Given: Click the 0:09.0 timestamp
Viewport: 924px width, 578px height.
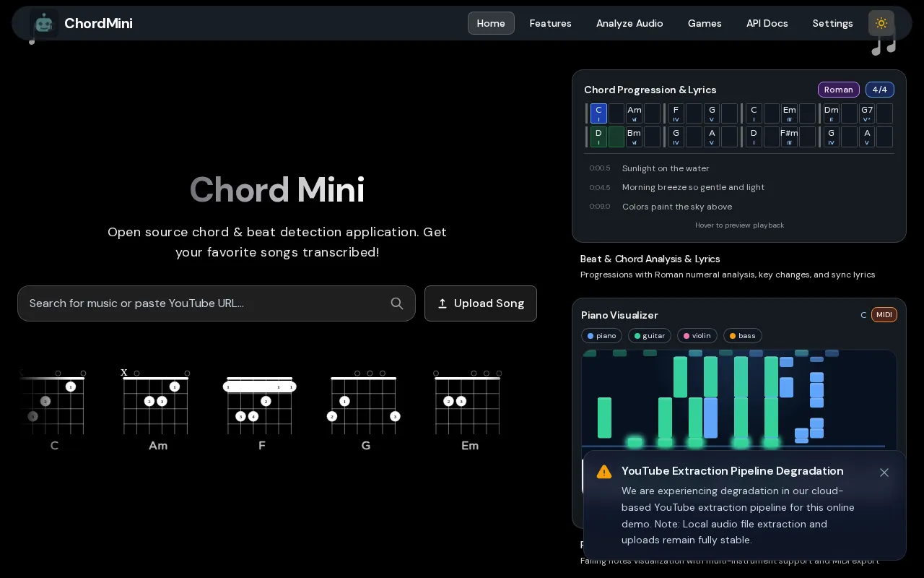Looking at the screenshot, I should point(600,207).
